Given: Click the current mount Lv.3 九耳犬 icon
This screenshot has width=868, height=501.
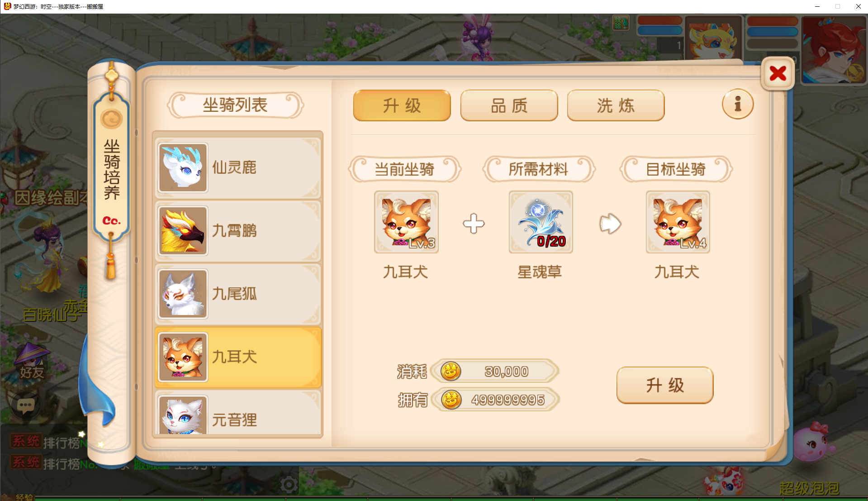Looking at the screenshot, I should (x=406, y=222).
